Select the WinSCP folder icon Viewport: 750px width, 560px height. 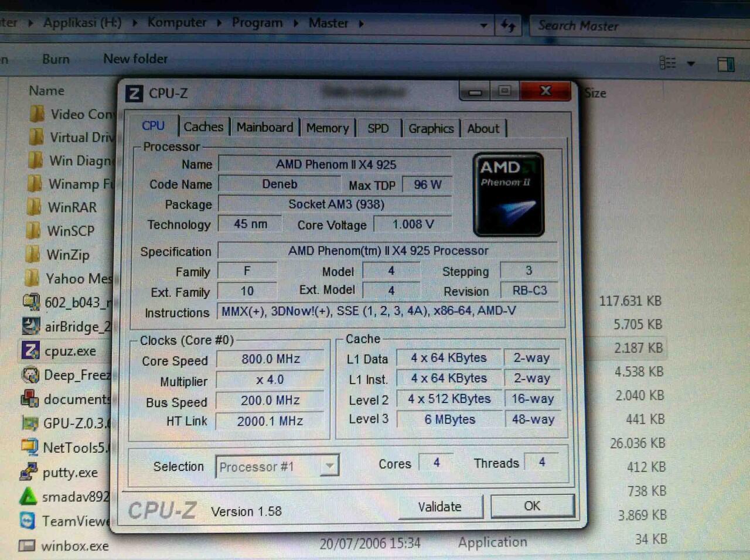tap(34, 230)
